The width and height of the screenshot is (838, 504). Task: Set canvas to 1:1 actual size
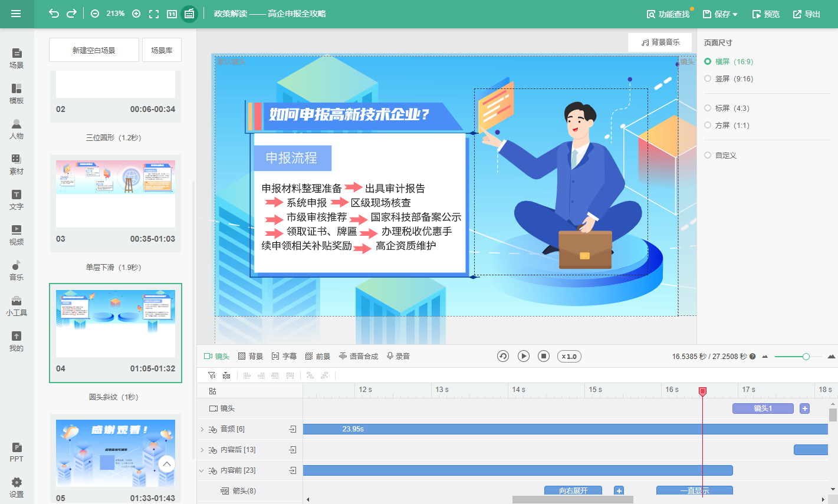click(x=172, y=14)
